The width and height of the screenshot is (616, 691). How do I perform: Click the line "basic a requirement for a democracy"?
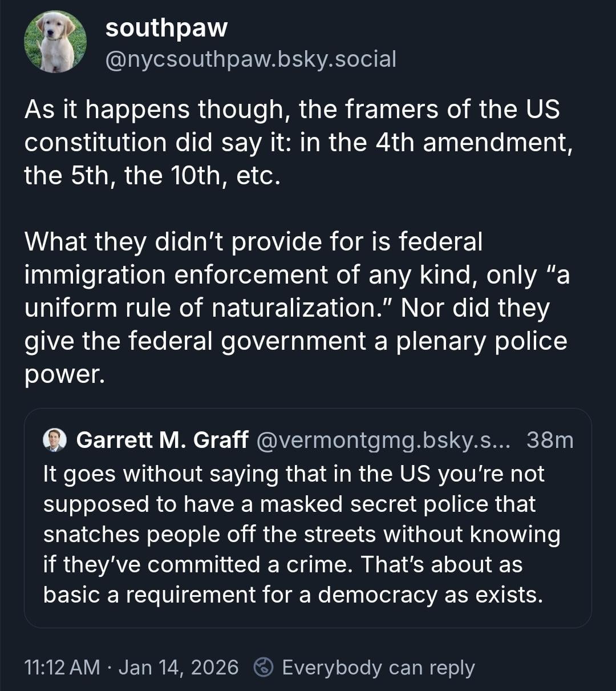click(x=293, y=595)
